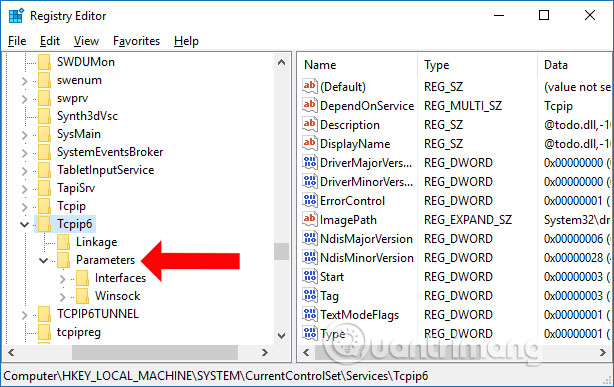Click the REG_MULTI_SZ type cell
This screenshot has width=614, height=387.
pyautogui.click(x=463, y=106)
